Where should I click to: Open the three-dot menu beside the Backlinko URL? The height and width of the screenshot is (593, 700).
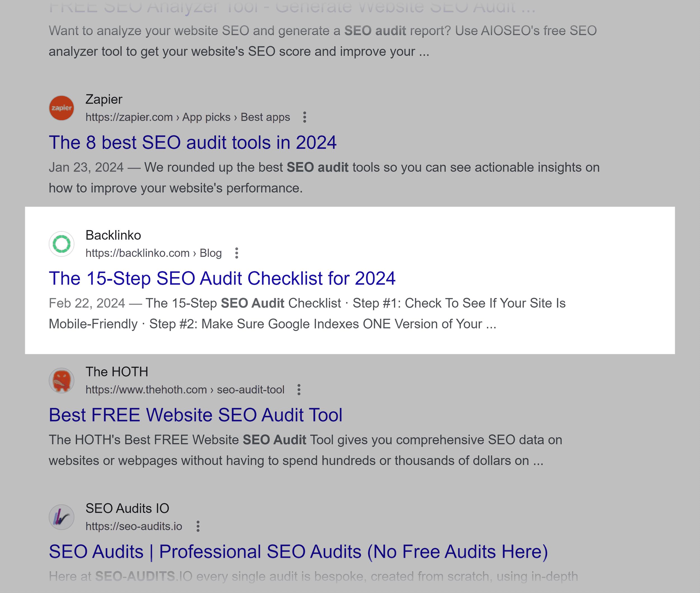click(x=237, y=253)
